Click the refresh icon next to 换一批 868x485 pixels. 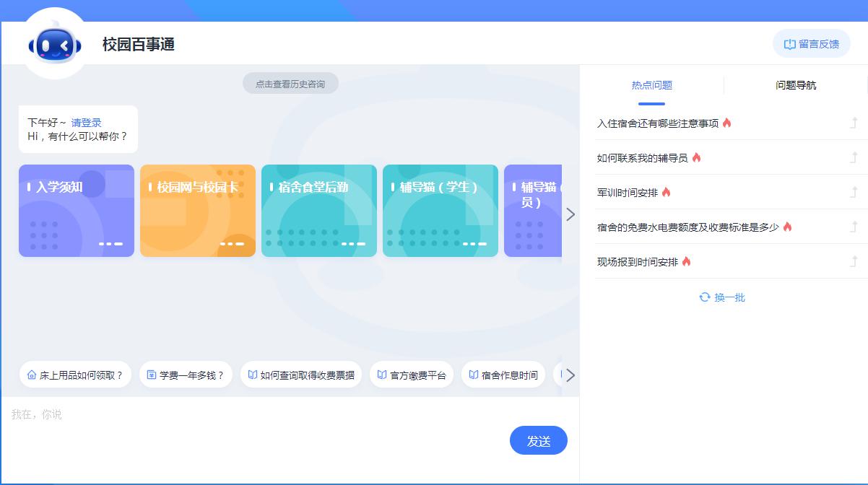click(704, 297)
